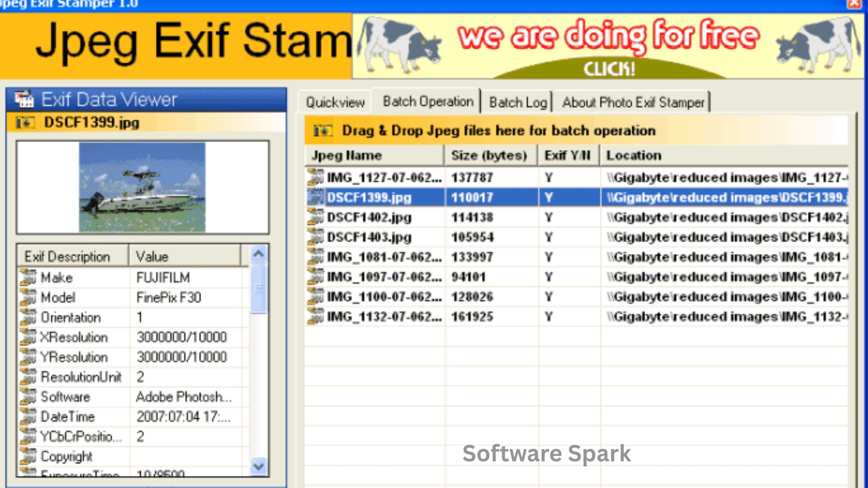Click Adobe Photosh... software value
This screenshot has width=868, height=488.
184,397
